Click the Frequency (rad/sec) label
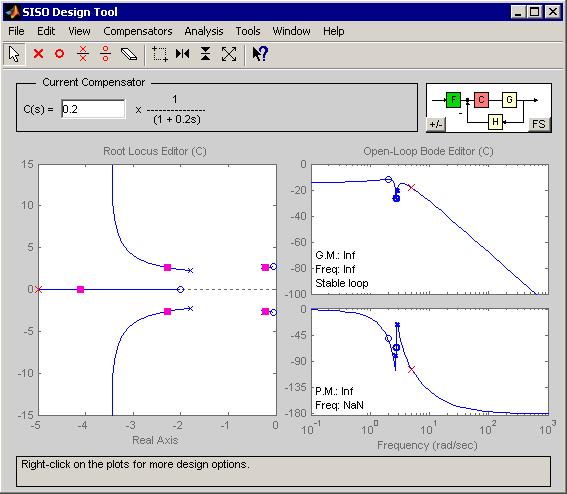567x494 pixels. coord(427,445)
